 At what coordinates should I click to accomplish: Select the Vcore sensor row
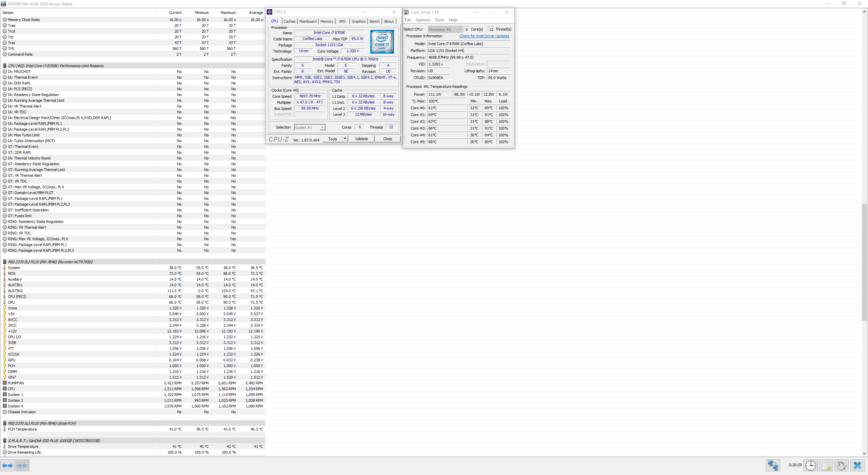(13, 308)
